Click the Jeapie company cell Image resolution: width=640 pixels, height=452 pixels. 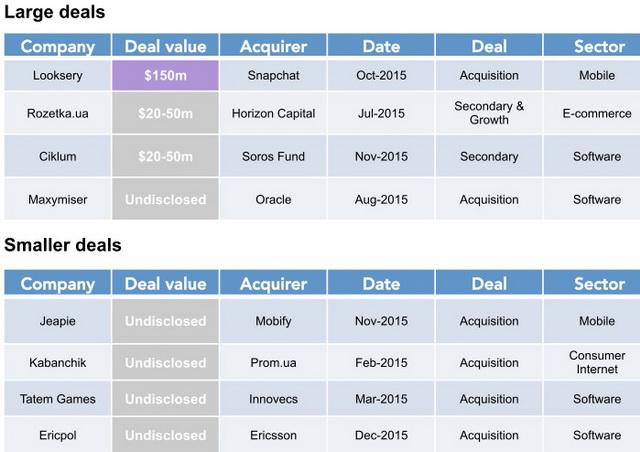click(57, 322)
